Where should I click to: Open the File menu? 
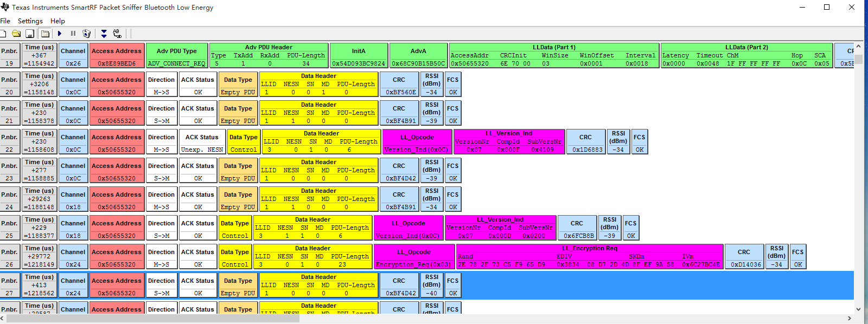(5, 21)
